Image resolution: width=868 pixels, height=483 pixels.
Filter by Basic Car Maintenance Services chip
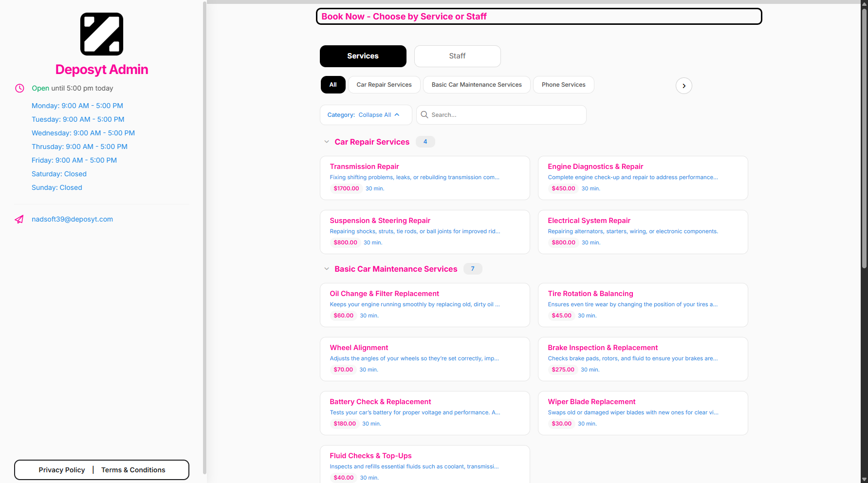[x=477, y=85]
